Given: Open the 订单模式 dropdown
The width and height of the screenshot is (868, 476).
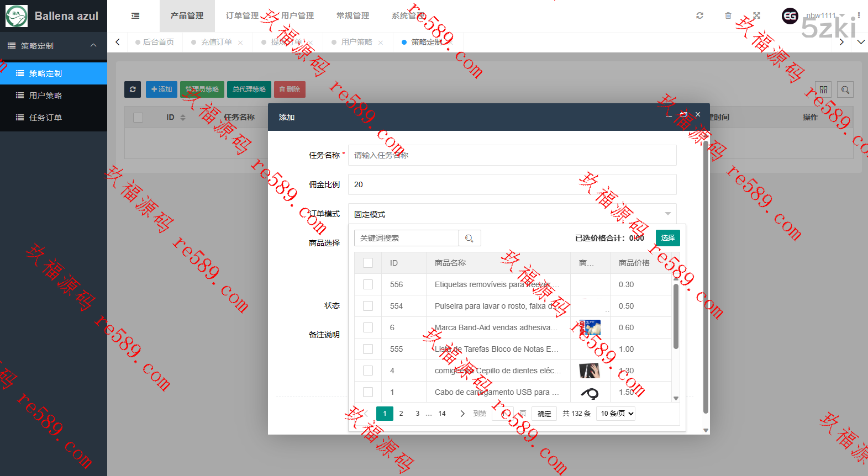Looking at the screenshot, I should point(512,214).
